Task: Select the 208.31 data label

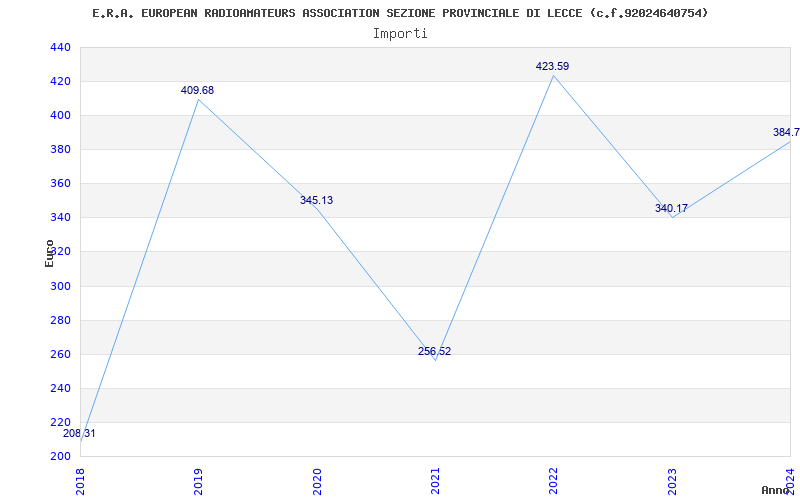Action: click(x=79, y=434)
